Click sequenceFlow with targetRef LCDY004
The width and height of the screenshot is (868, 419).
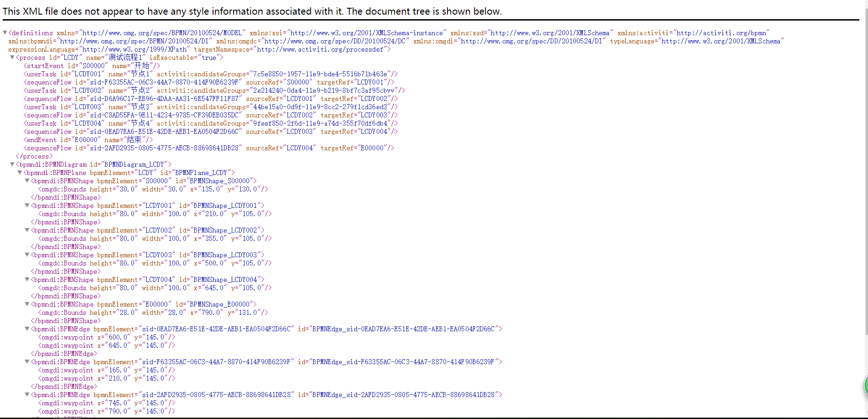(x=211, y=132)
